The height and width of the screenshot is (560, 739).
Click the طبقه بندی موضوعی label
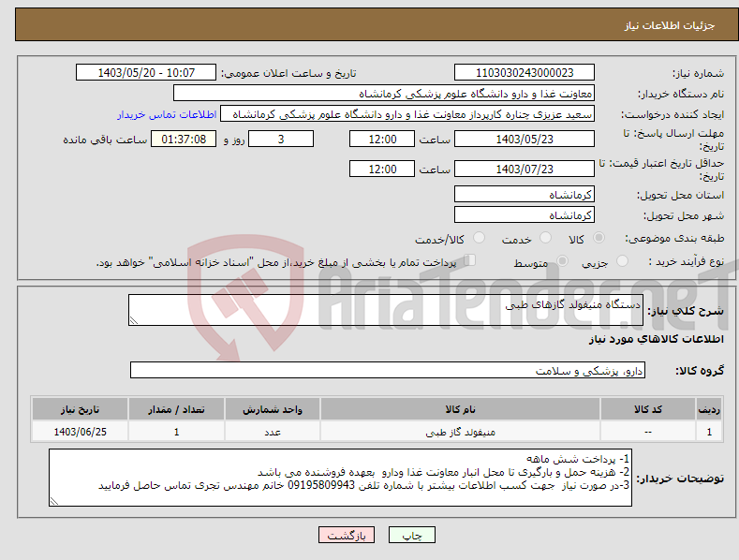(674, 239)
